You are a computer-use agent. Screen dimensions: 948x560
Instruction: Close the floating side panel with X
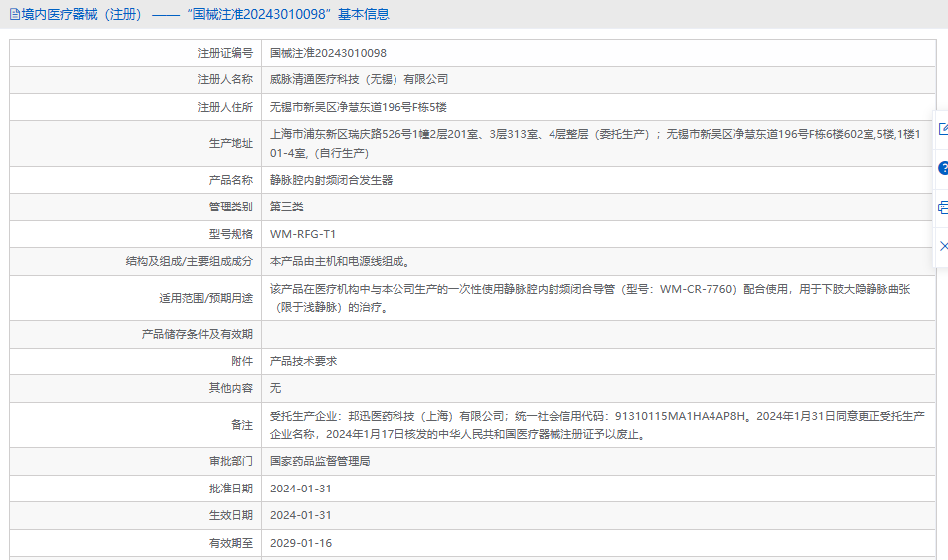click(x=944, y=246)
